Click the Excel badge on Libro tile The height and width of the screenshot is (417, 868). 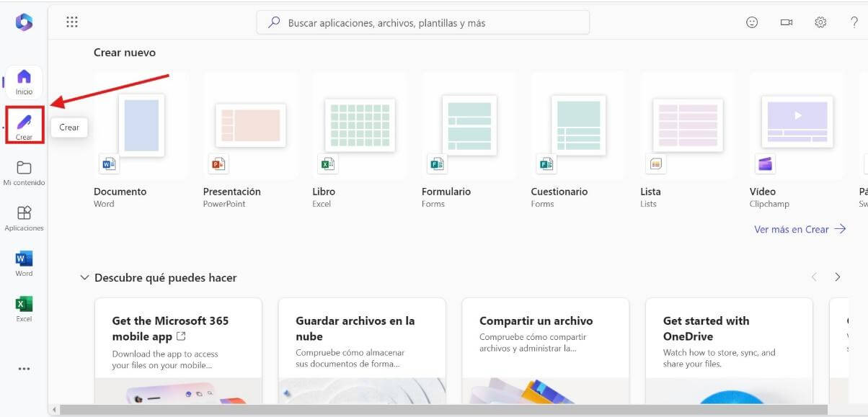[x=327, y=163]
